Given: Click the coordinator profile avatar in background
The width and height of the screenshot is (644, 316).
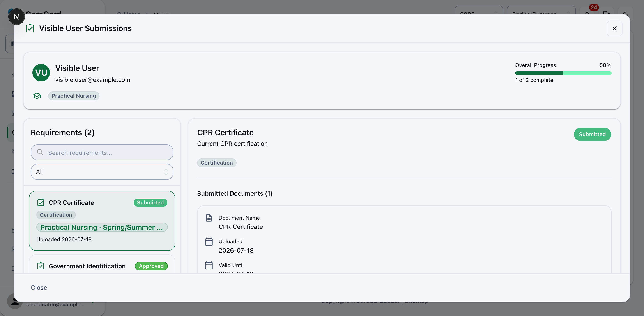Looking at the screenshot, I should click(x=15, y=301).
